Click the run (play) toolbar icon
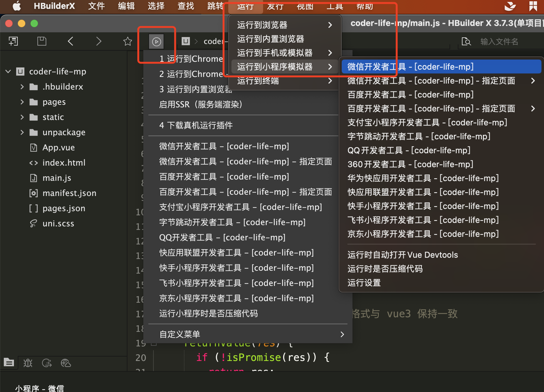The width and height of the screenshot is (544, 392). point(156,41)
